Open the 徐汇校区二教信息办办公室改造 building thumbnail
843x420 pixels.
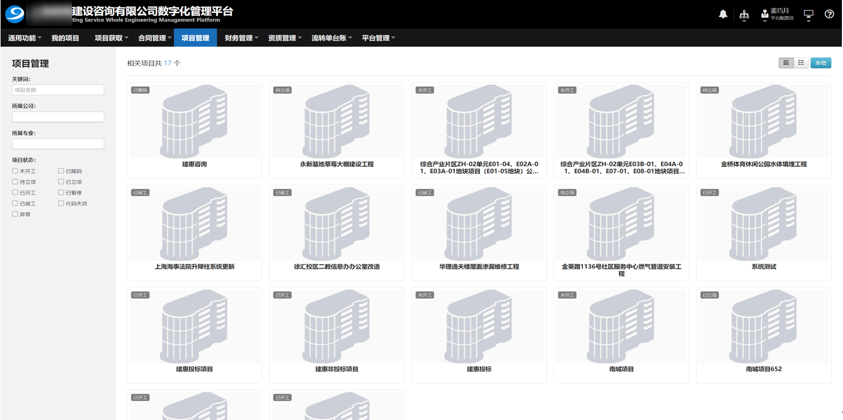click(x=337, y=224)
